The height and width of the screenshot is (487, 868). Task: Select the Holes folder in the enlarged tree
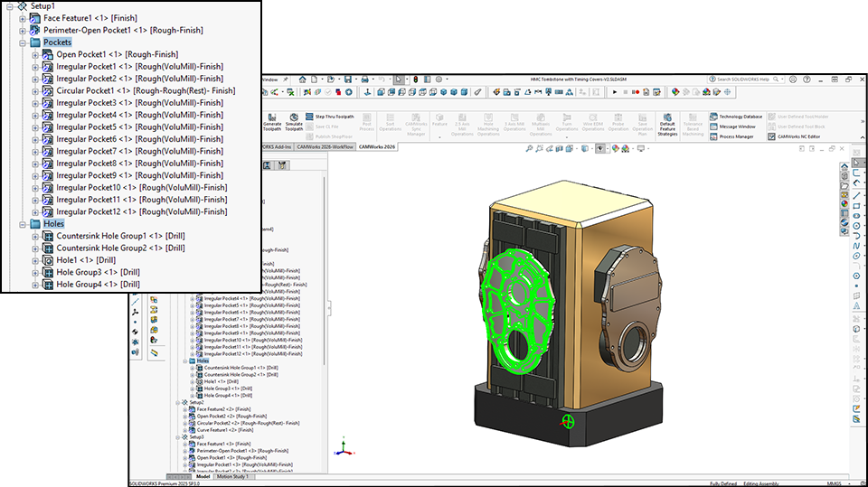[53, 224]
